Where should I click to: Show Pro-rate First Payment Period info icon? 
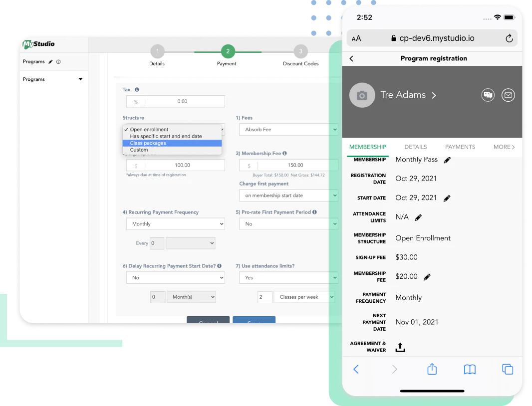[314, 212]
